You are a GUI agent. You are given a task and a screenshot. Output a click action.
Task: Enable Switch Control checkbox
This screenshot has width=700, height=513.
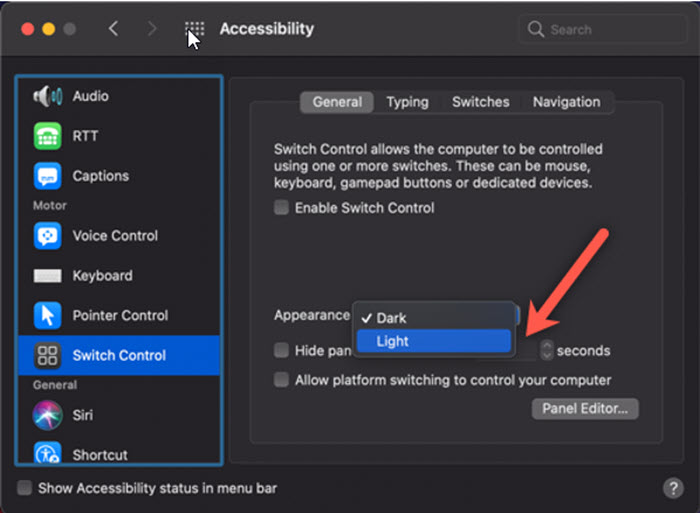tap(281, 208)
